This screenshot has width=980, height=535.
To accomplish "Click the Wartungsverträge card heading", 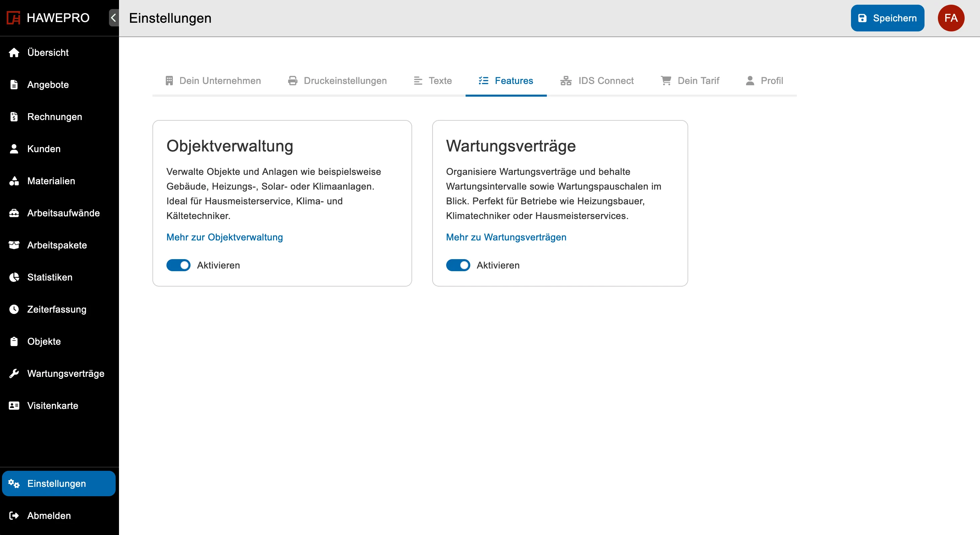I will pos(511,146).
